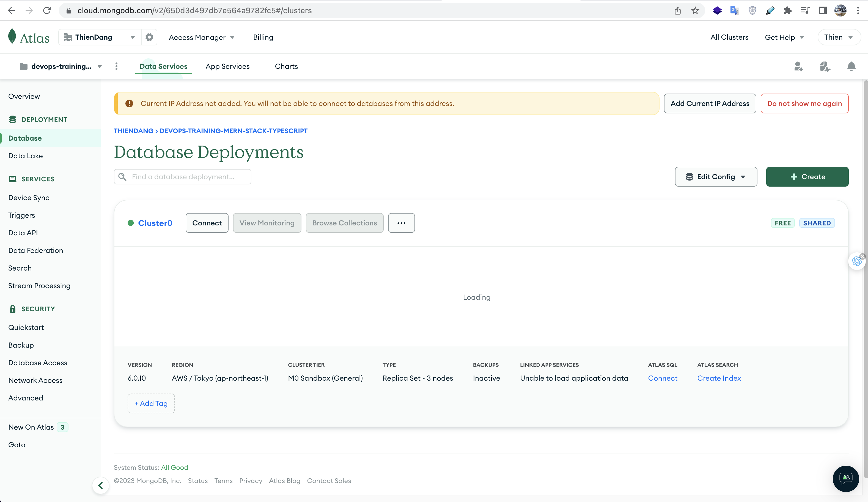Open Data Lake in the sidebar

click(26, 155)
